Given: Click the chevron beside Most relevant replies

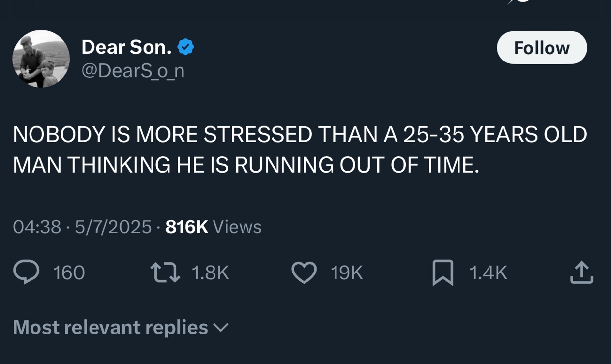Looking at the screenshot, I should 221,328.
